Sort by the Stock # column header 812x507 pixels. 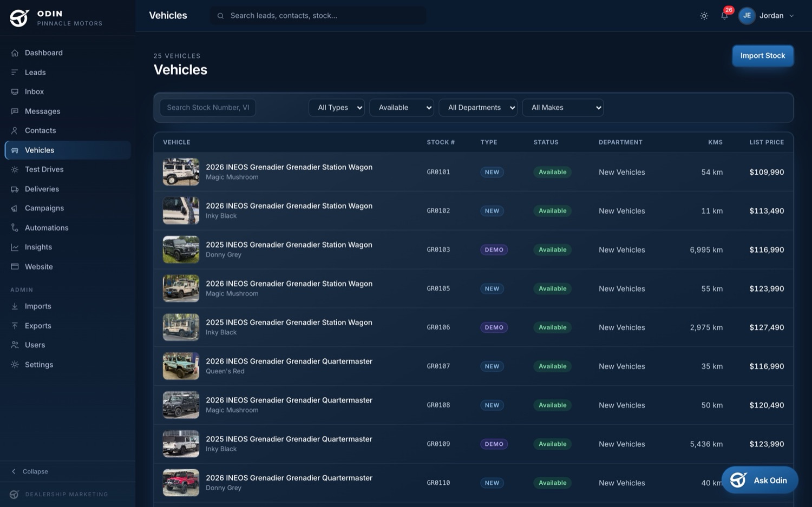click(441, 142)
